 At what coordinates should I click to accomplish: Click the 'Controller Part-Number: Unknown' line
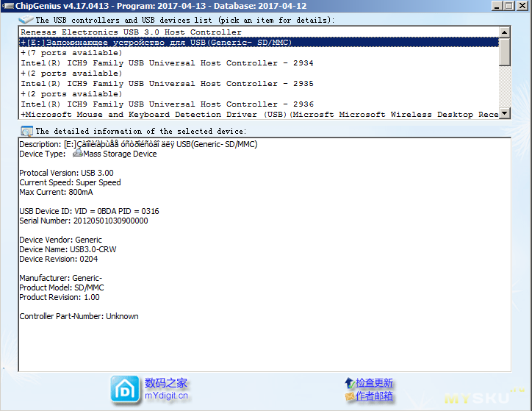click(79, 316)
